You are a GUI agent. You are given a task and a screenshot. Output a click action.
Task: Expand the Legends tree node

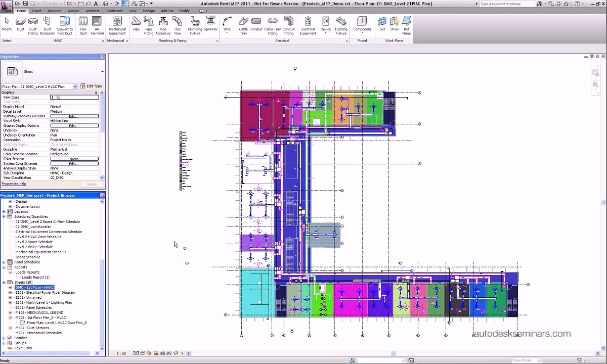[x=4, y=211]
